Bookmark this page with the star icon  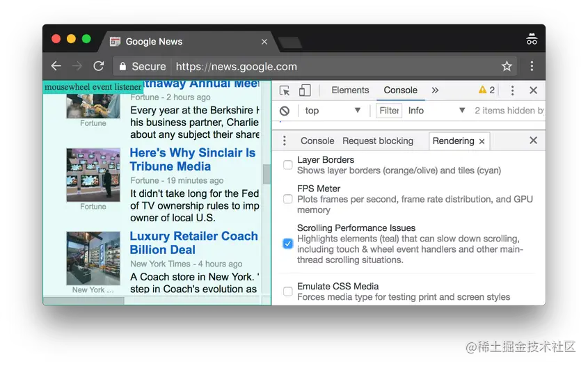(x=507, y=66)
